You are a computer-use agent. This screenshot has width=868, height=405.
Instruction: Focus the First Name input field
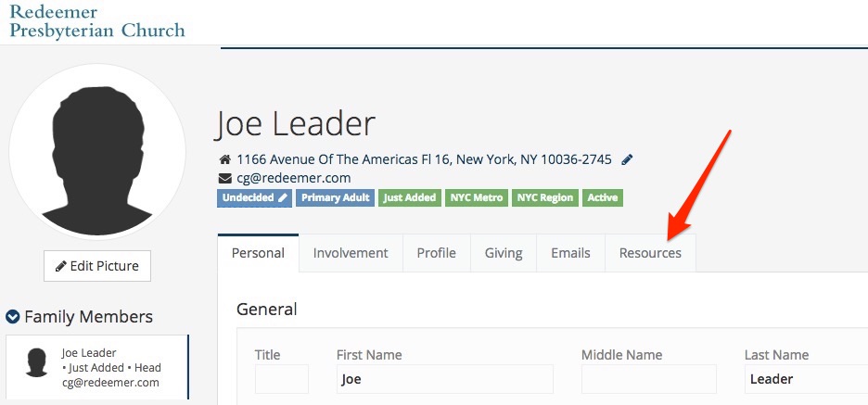click(x=444, y=379)
